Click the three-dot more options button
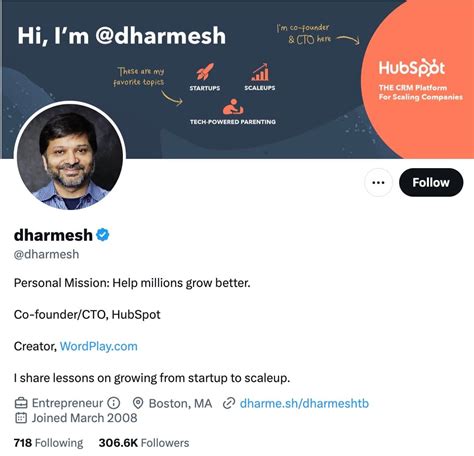This screenshot has width=474, height=456. click(378, 183)
